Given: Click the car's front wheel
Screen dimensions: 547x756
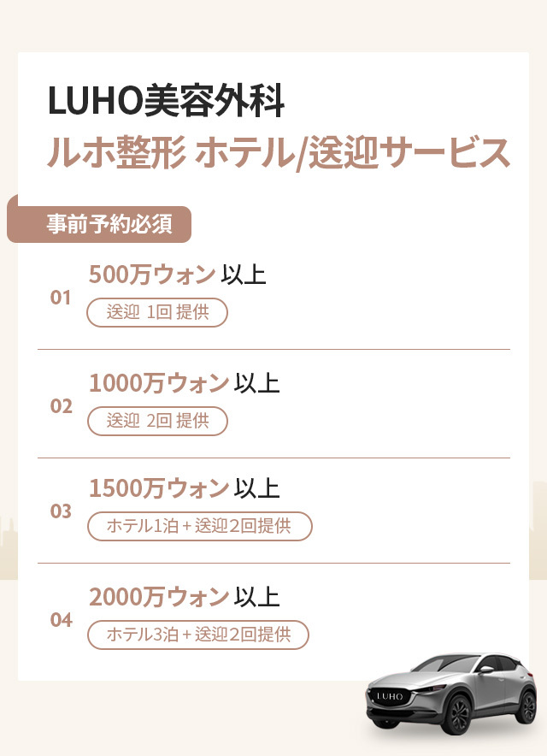Looking at the screenshot, I should click(x=459, y=717).
